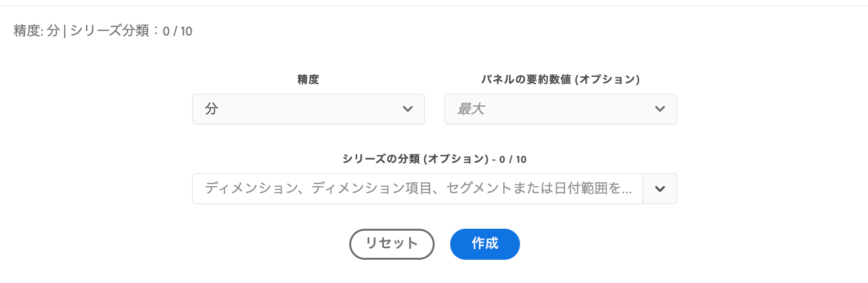Select the 分 value in 精度 field
The width and height of the screenshot is (868, 283).
coord(212,109)
